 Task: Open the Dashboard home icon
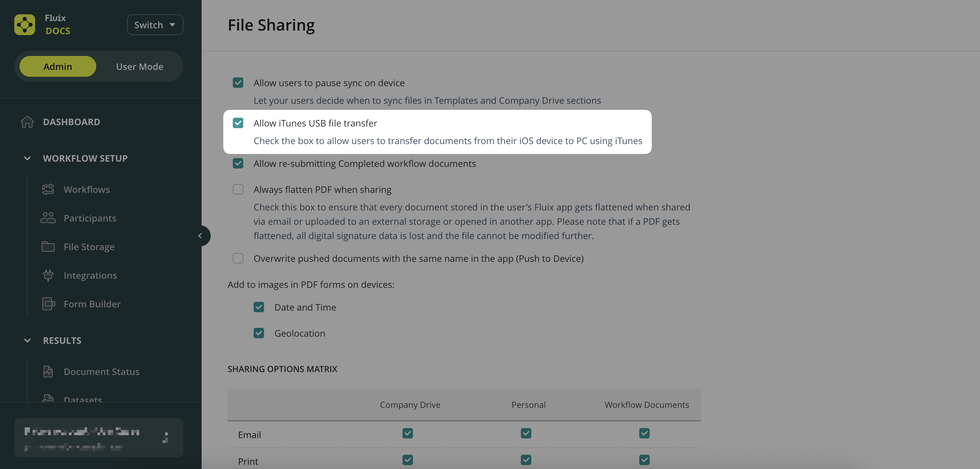pos(27,122)
